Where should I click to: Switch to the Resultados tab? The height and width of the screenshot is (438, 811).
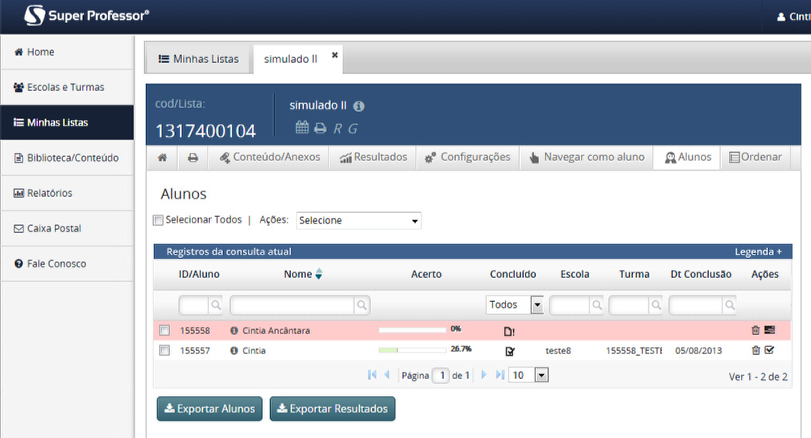pyautogui.click(x=373, y=158)
